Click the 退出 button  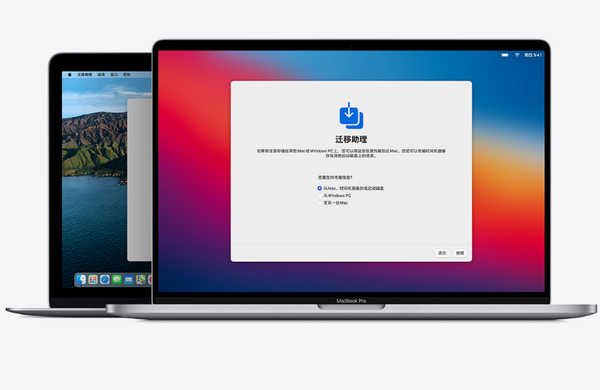pyautogui.click(x=442, y=253)
